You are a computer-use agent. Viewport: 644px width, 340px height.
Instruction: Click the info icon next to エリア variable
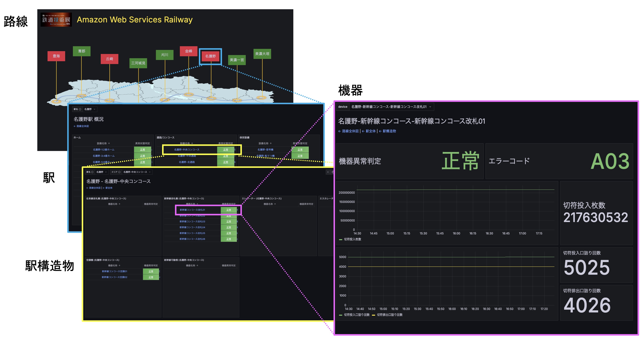click(x=119, y=172)
